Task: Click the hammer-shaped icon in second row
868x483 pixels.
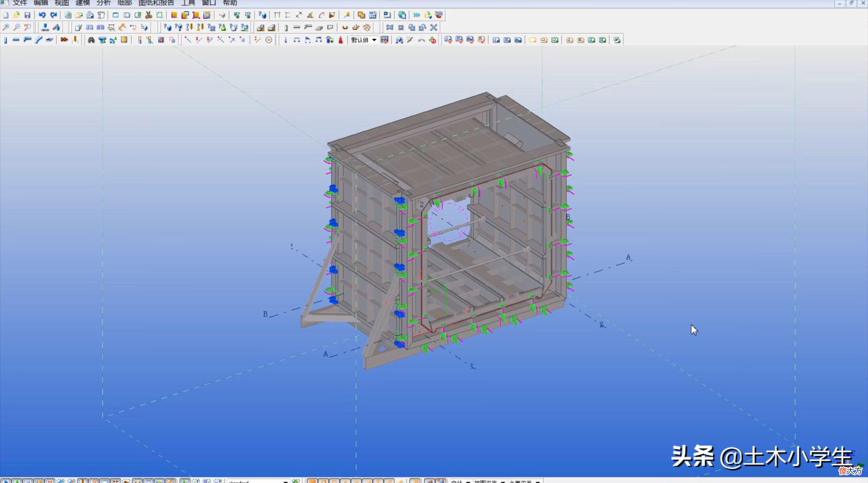Action: (x=122, y=27)
